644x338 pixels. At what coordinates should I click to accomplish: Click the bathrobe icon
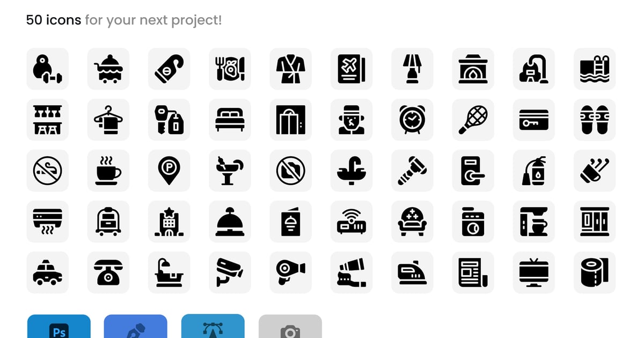tap(290, 69)
